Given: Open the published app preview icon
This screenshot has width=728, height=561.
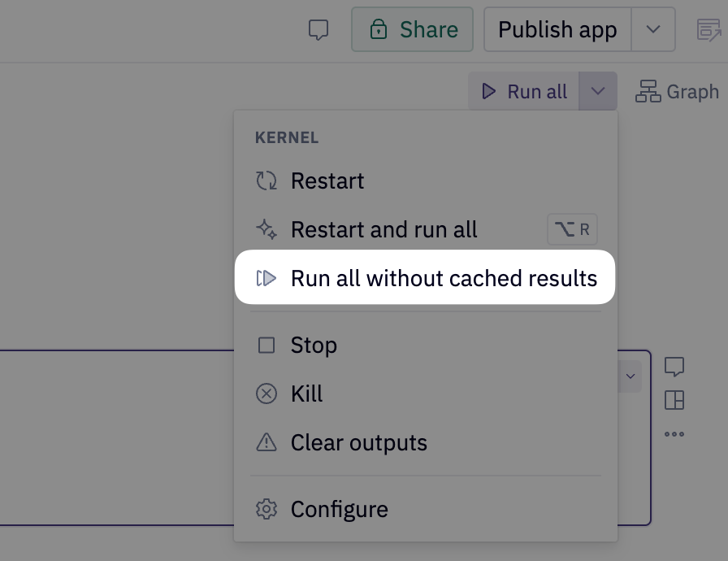Looking at the screenshot, I should point(708,29).
